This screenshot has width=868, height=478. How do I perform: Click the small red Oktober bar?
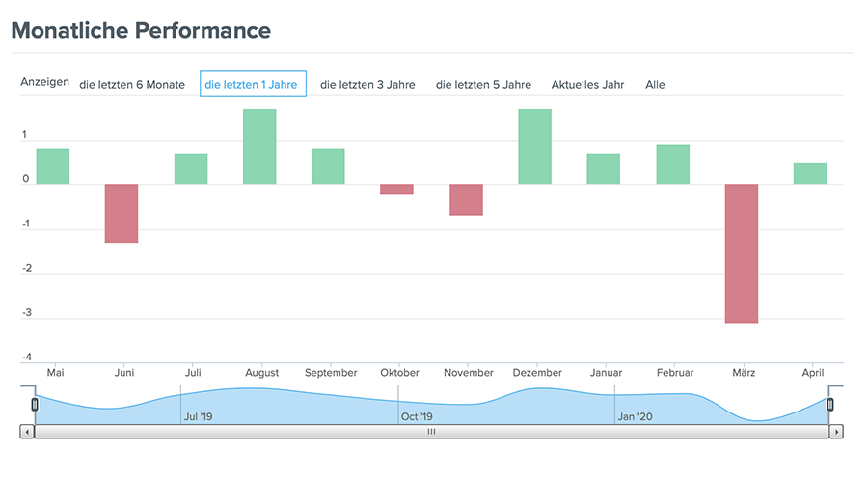coord(396,189)
